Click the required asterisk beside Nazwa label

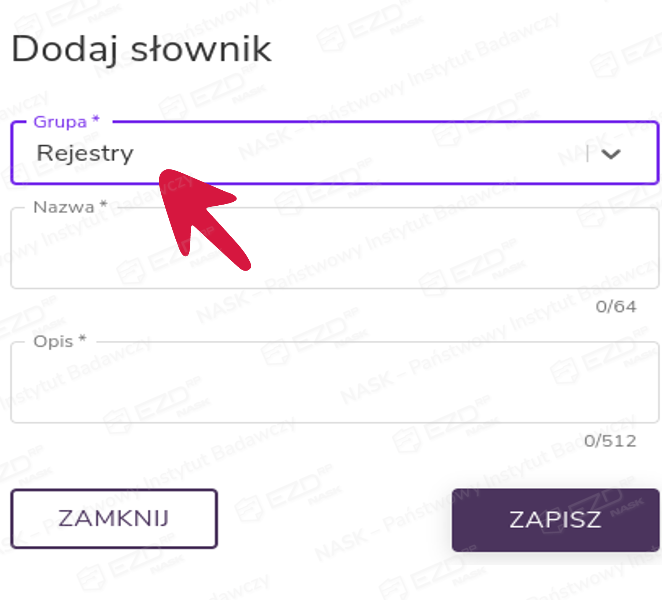[103, 207]
